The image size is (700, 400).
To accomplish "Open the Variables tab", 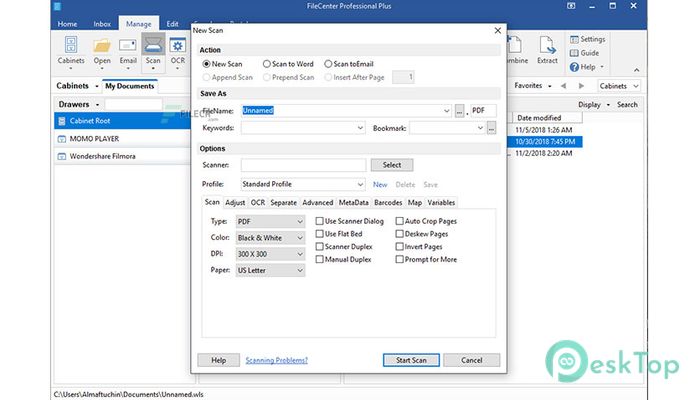I will pyautogui.click(x=441, y=203).
